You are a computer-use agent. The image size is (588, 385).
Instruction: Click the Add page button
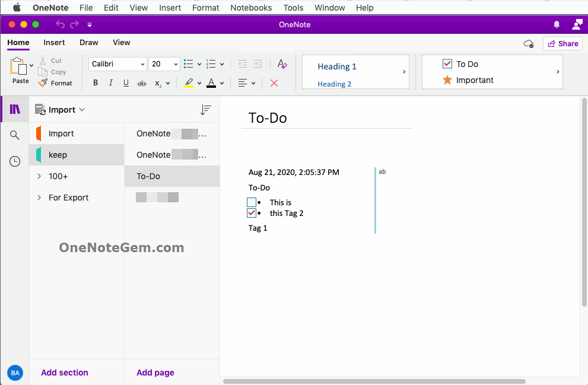[x=155, y=372]
